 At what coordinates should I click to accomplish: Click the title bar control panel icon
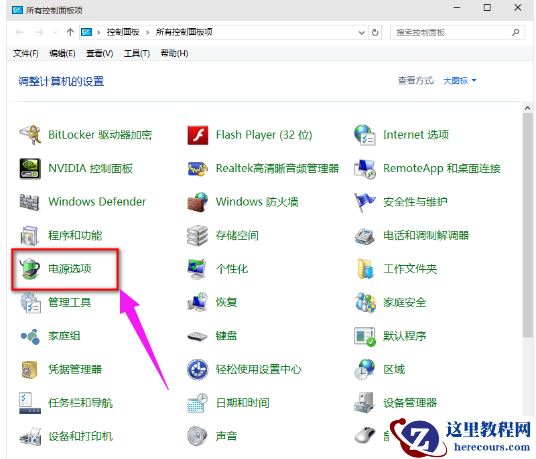[x=17, y=10]
